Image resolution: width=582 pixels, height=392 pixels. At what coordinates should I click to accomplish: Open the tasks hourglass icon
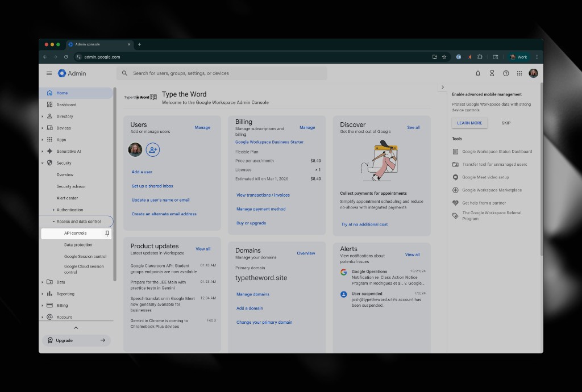[492, 73]
